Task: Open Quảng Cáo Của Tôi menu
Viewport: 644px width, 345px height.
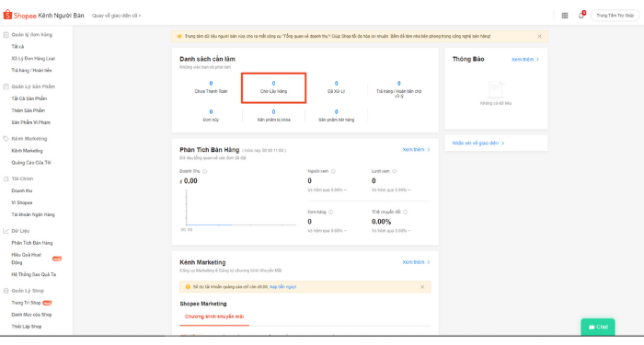Action: pyautogui.click(x=31, y=163)
